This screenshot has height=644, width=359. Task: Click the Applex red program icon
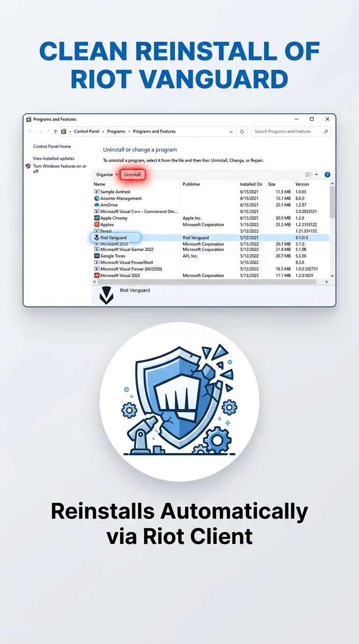click(x=97, y=225)
